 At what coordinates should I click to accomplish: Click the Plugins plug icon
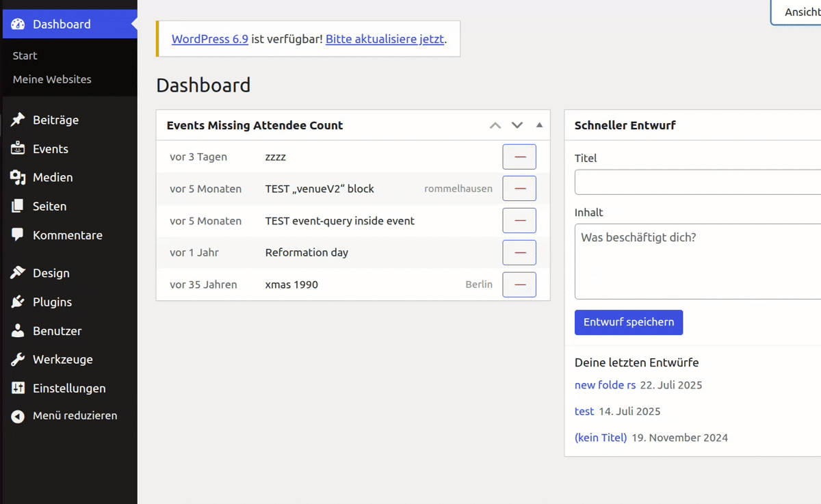pos(18,302)
